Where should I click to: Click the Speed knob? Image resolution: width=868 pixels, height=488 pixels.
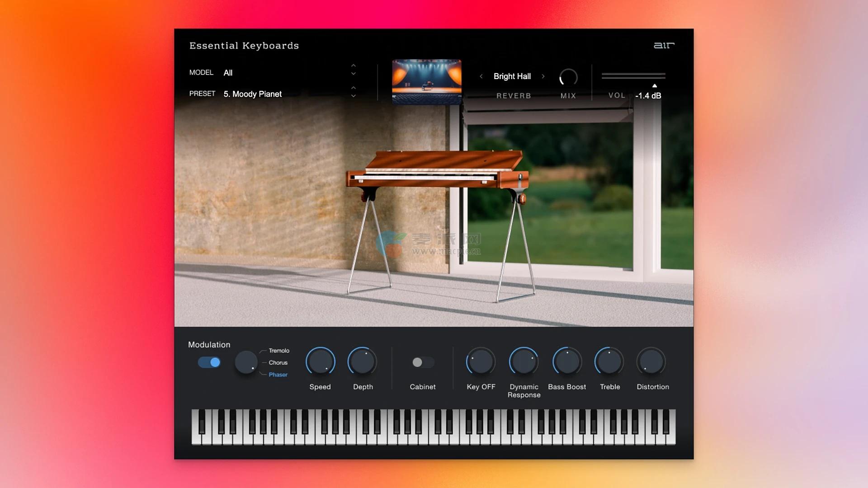click(320, 362)
